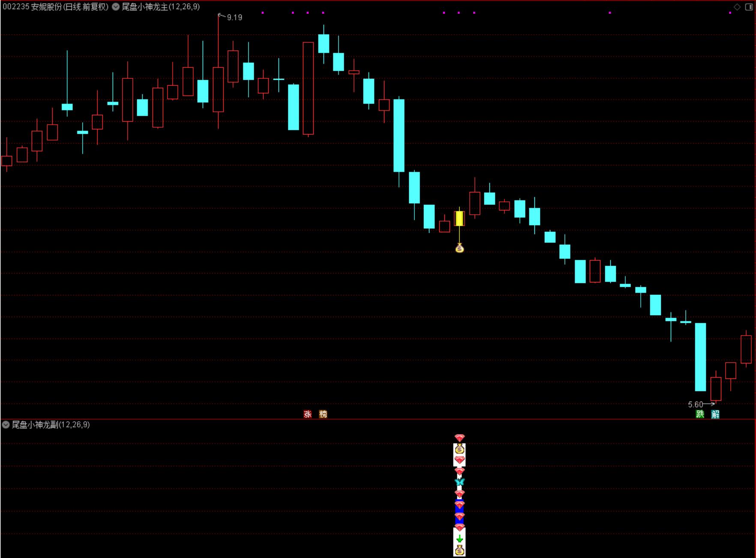Click the 9.19 high price label
Viewport: 756px width, 558px height.
click(x=234, y=18)
